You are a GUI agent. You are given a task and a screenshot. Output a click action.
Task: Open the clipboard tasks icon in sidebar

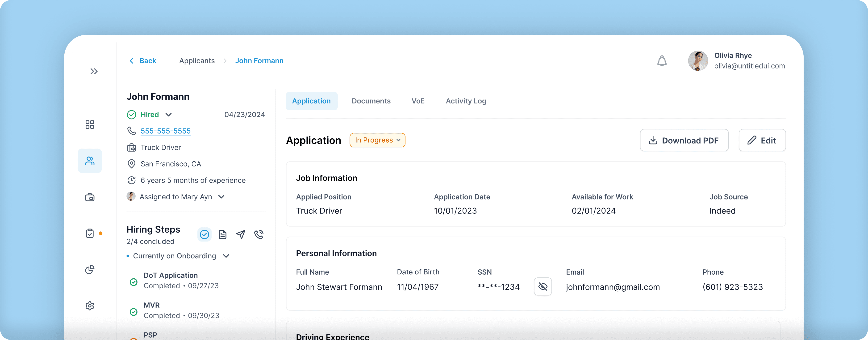(x=90, y=234)
